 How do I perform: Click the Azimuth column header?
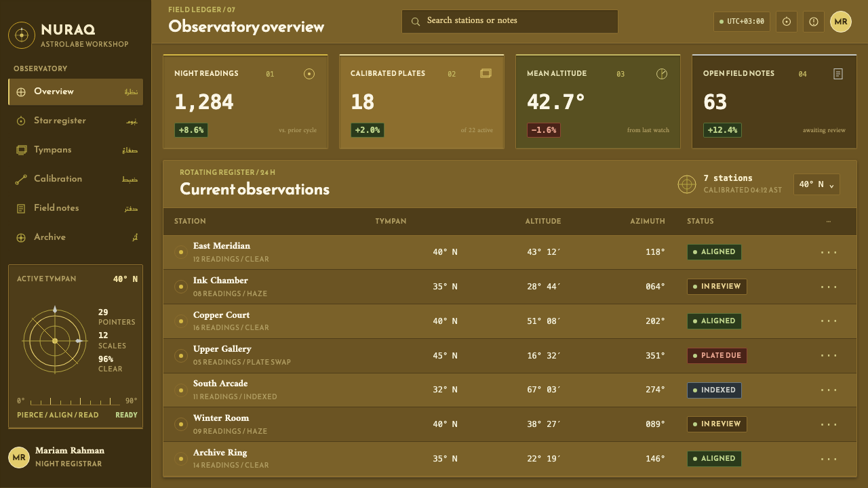(x=648, y=222)
